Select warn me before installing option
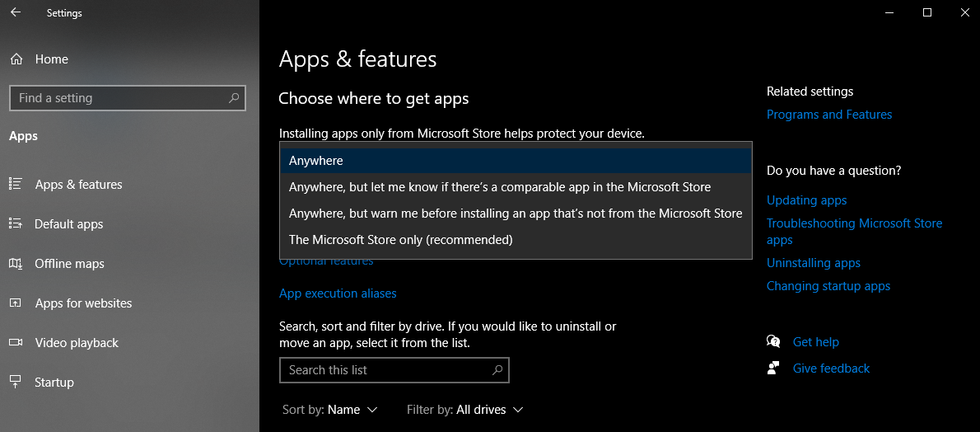The image size is (980, 432). [516, 214]
